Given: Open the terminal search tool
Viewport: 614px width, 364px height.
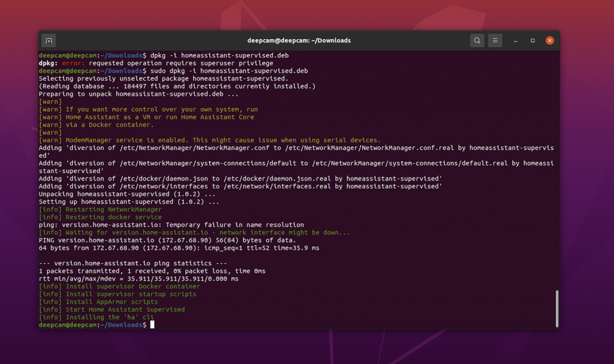Looking at the screenshot, I should (x=477, y=40).
